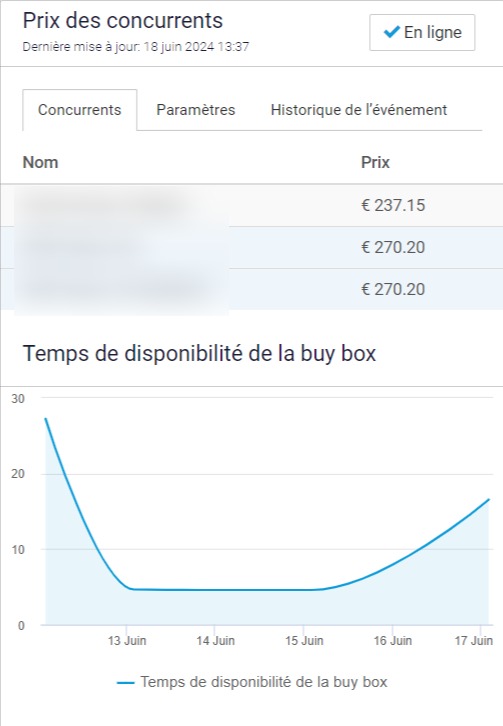
Task: Open the Concurrents tab
Action: [80, 110]
